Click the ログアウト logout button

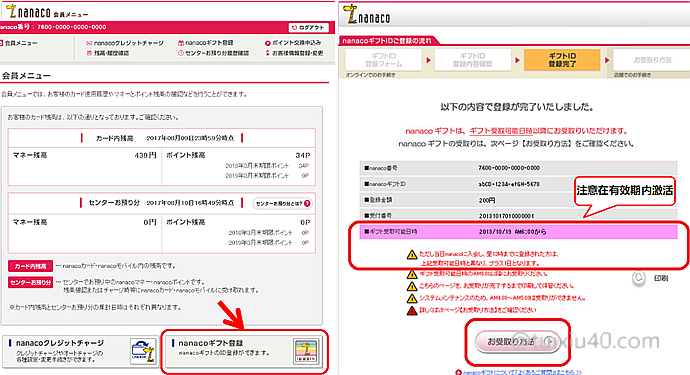pyautogui.click(x=309, y=27)
